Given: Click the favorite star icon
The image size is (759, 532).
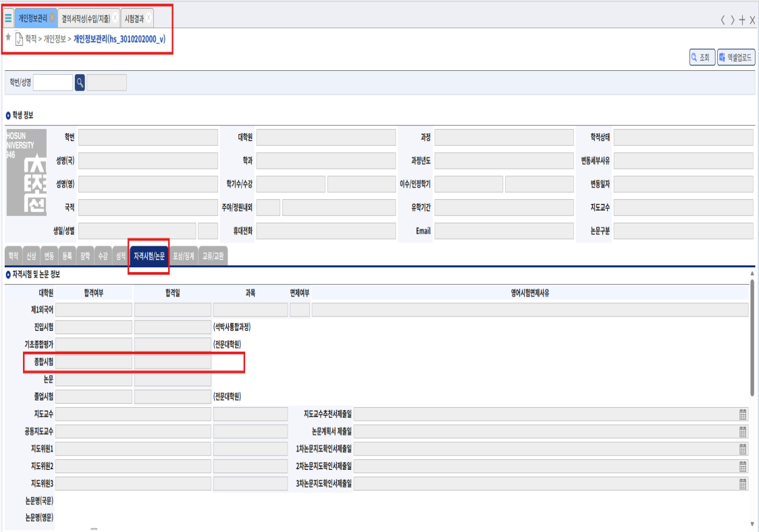Looking at the screenshot, I should (x=8, y=37).
